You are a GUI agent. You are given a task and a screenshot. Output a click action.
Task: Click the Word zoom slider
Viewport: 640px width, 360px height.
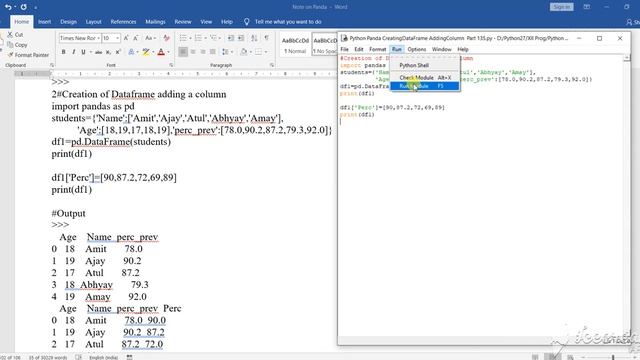(613, 357)
